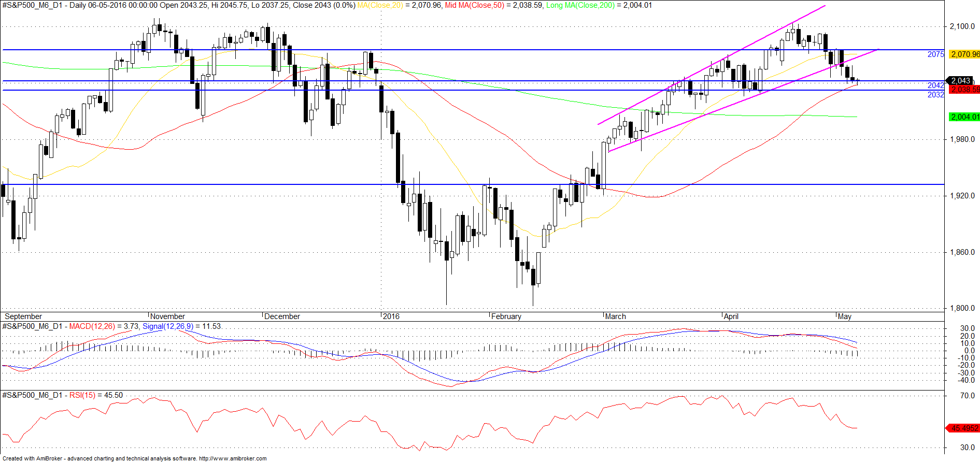Select the February label on the time axis
The width and height of the screenshot is (980, 462).
(506, 316)
